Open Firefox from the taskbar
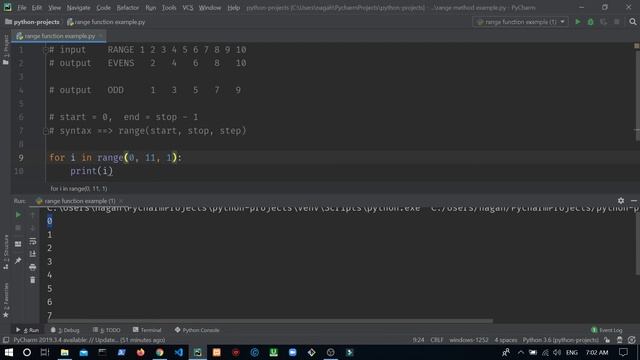 pyautogui.click(x=140, y=352)
